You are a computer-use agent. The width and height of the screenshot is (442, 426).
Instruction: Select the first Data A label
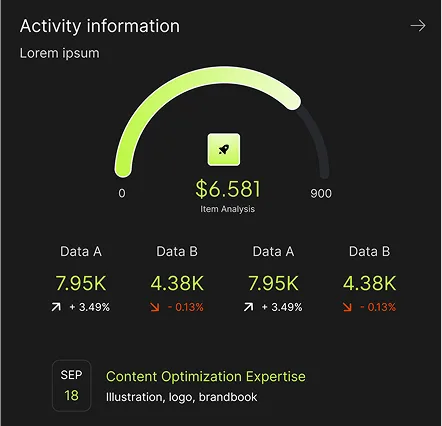(x=81, y=251)
